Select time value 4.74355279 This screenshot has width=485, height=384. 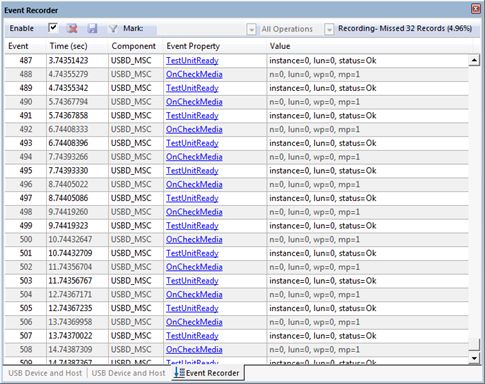click(68, 74)
